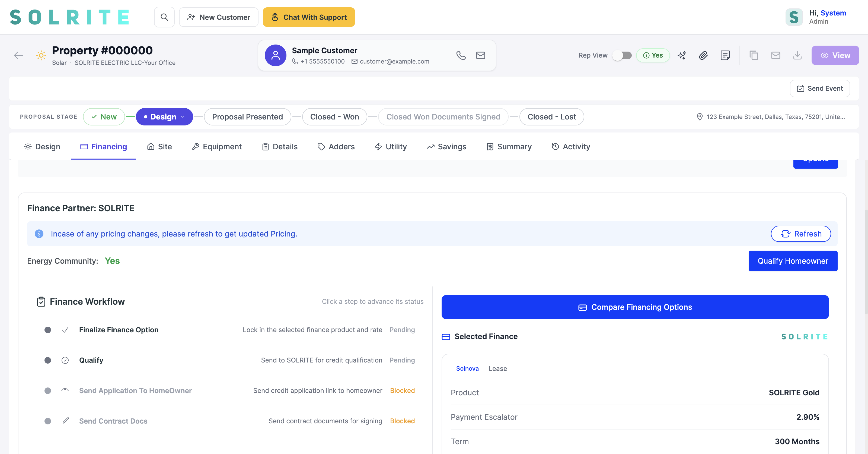Open the Summary tab

[x=509, y=147]
